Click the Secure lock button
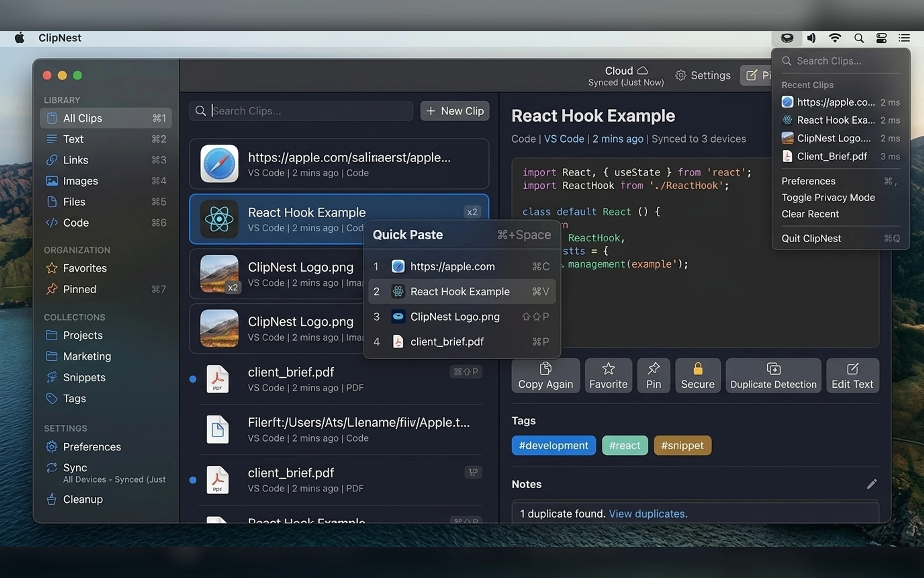Viewport: 924px width, 578px height. coord(698,376)
